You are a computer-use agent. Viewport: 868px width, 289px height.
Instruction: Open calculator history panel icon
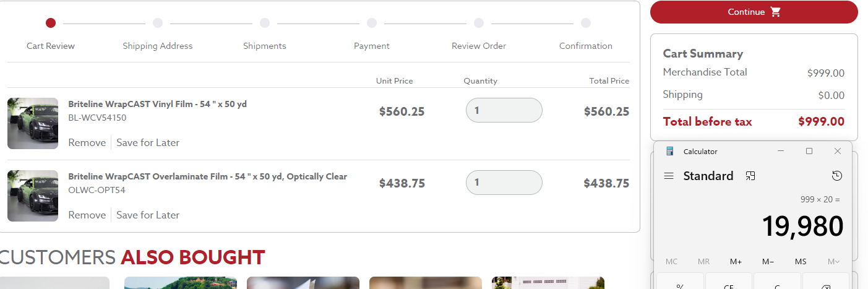[x=836, y=176]
